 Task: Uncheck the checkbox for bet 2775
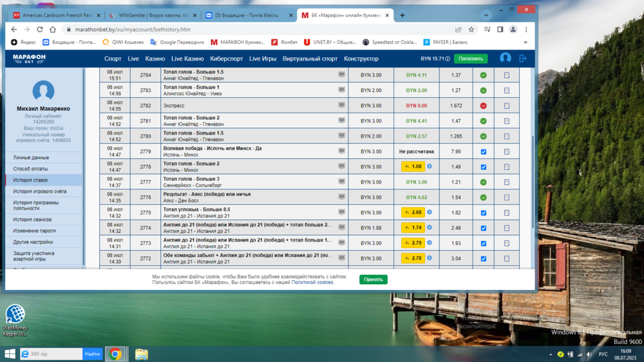click(x=483, y=213)
